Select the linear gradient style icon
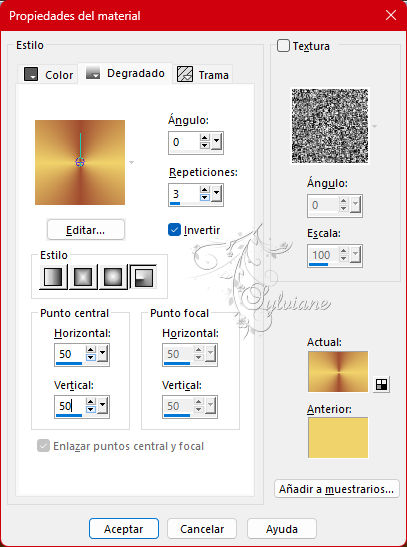 click(x=53, y=277)
